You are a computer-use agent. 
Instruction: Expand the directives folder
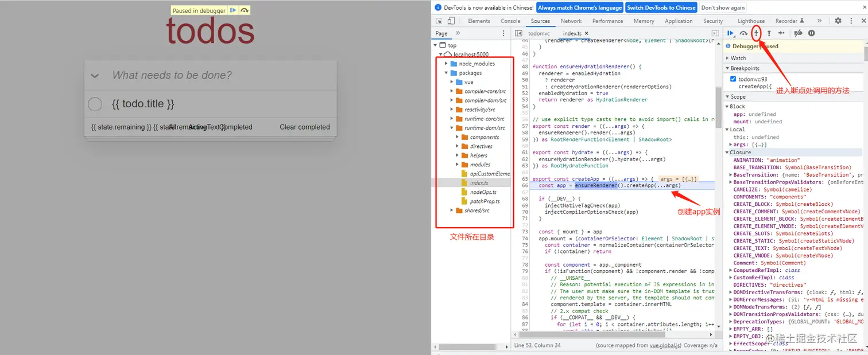[x=458, y=146]
